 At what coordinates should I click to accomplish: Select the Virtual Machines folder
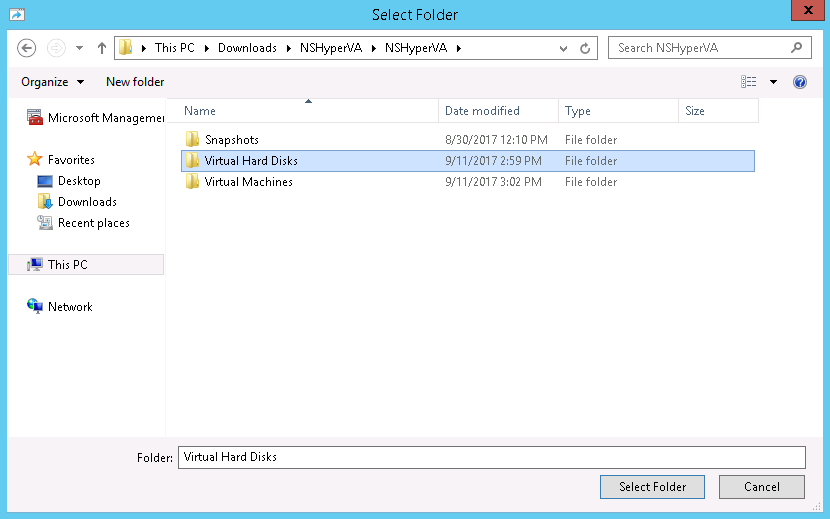point(248,182)
